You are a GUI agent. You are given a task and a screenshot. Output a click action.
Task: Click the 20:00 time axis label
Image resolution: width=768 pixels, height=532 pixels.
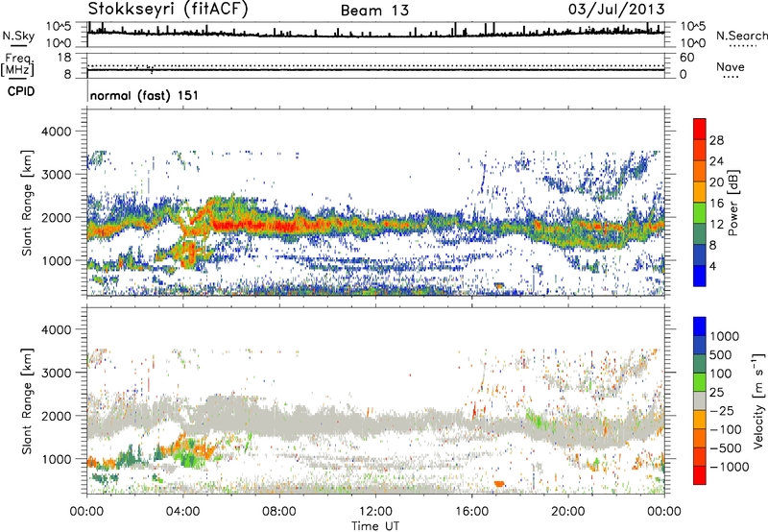tap(568, 512)
